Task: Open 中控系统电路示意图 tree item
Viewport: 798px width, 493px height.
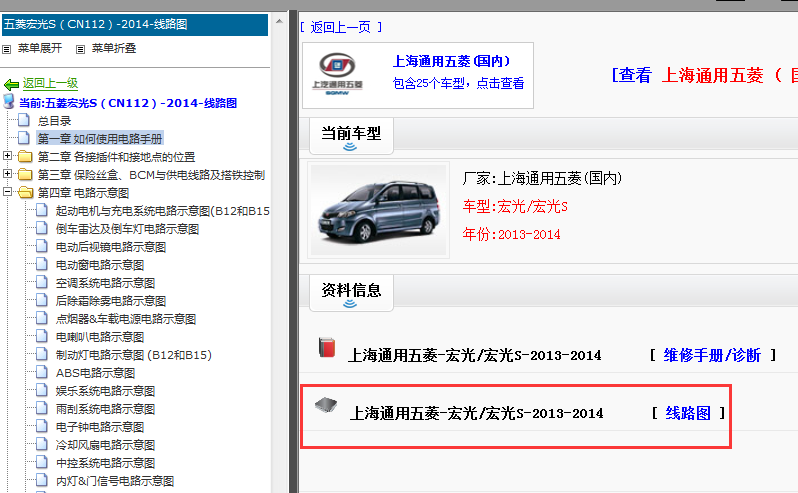Action: click(105, 463)
